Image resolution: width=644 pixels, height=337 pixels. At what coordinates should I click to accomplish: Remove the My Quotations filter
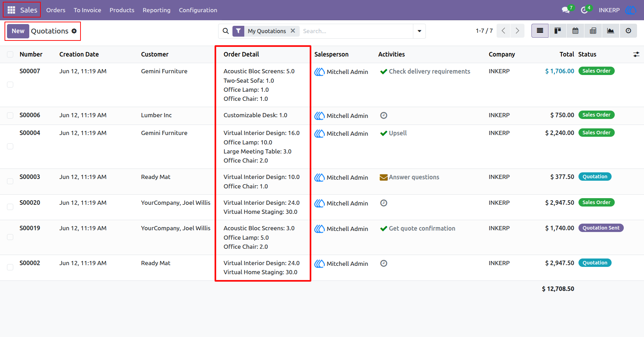coord(293,31)
